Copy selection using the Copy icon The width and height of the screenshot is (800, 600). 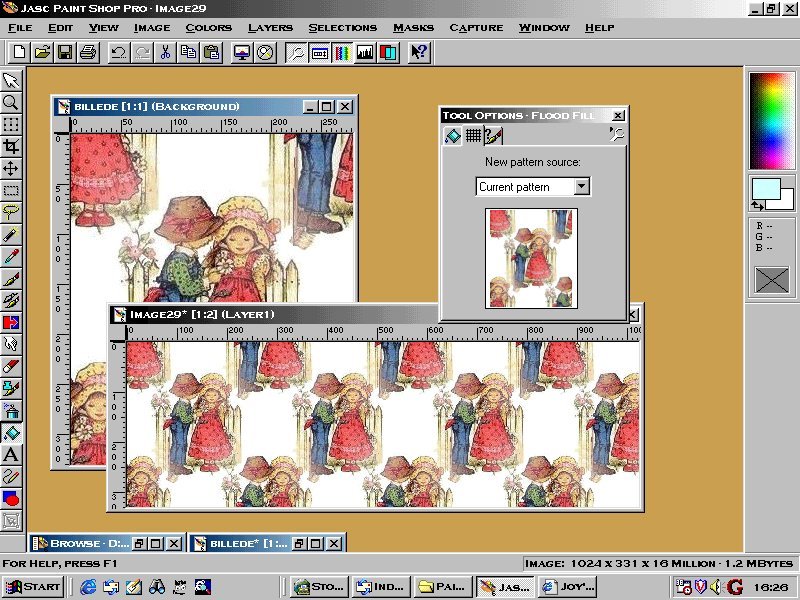(188, 52)
